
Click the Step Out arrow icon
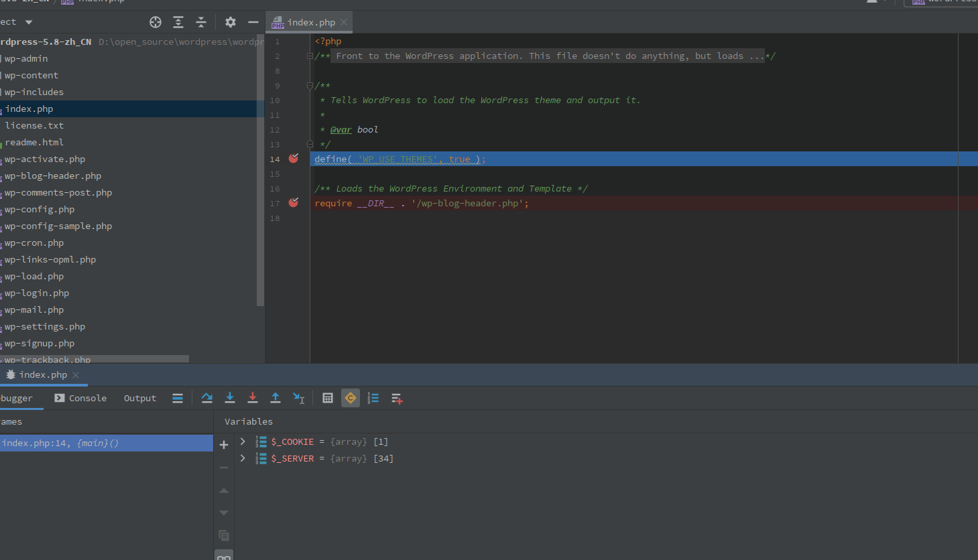(276, 398)
